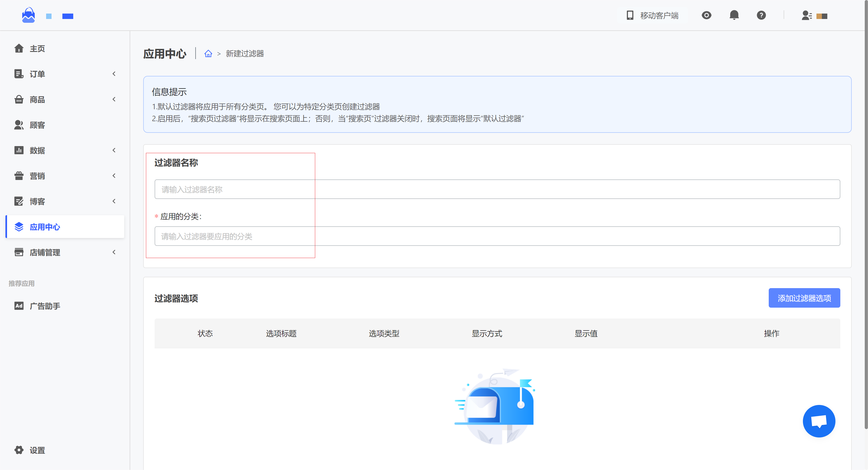Click the eye preview icon in the header
This screenshot has width=868, height=470.
click(x=706, y=15)
